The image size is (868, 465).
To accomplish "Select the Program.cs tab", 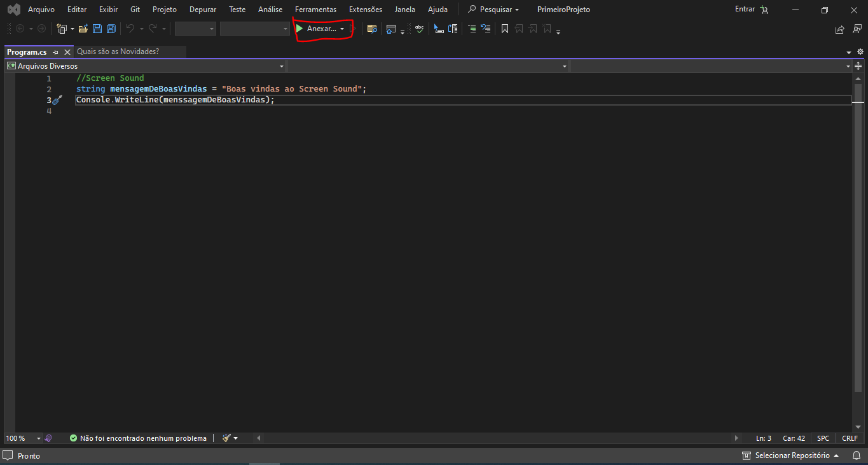I will 27,52.
